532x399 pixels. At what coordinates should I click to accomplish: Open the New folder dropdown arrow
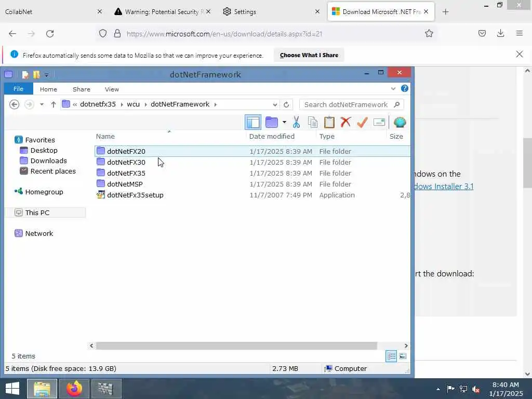(x=284, y=122)
